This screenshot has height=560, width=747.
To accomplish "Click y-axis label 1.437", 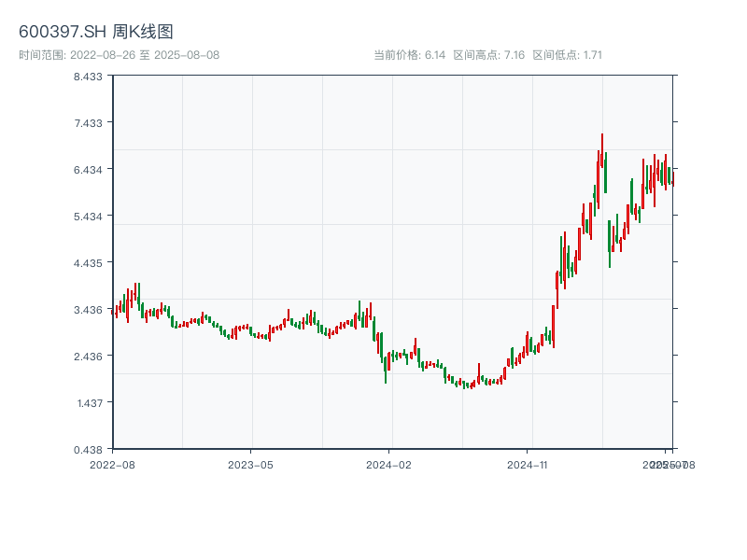I will click(90, 403).
